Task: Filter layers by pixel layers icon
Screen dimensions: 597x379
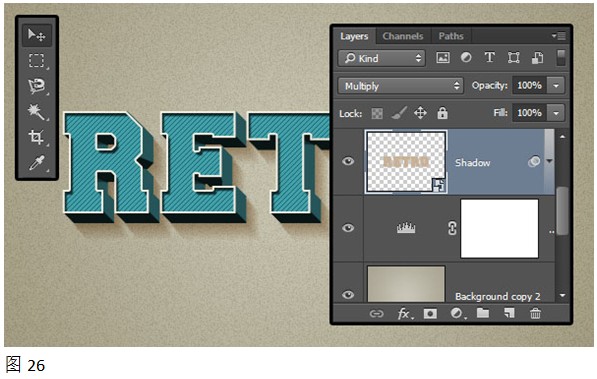Action: (443, 58)
